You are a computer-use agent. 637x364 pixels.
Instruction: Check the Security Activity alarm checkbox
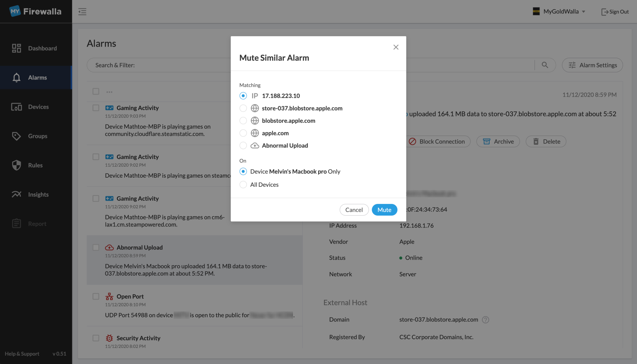[96, 338]
